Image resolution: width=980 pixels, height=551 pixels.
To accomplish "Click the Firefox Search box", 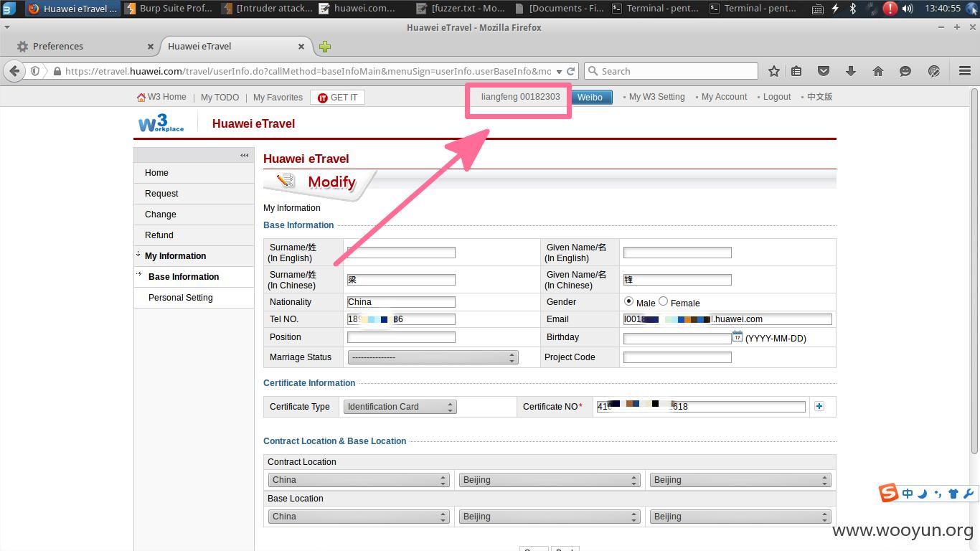I will (x=671, y=71).
